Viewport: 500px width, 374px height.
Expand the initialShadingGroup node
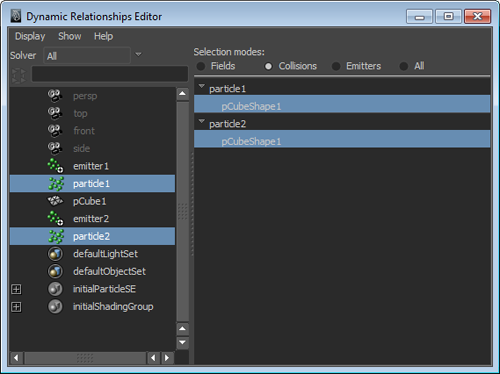[x=16, y=307]
